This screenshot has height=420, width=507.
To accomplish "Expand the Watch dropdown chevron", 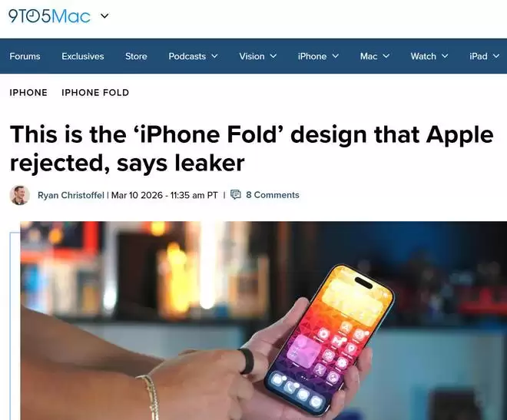I will point(445,56).
